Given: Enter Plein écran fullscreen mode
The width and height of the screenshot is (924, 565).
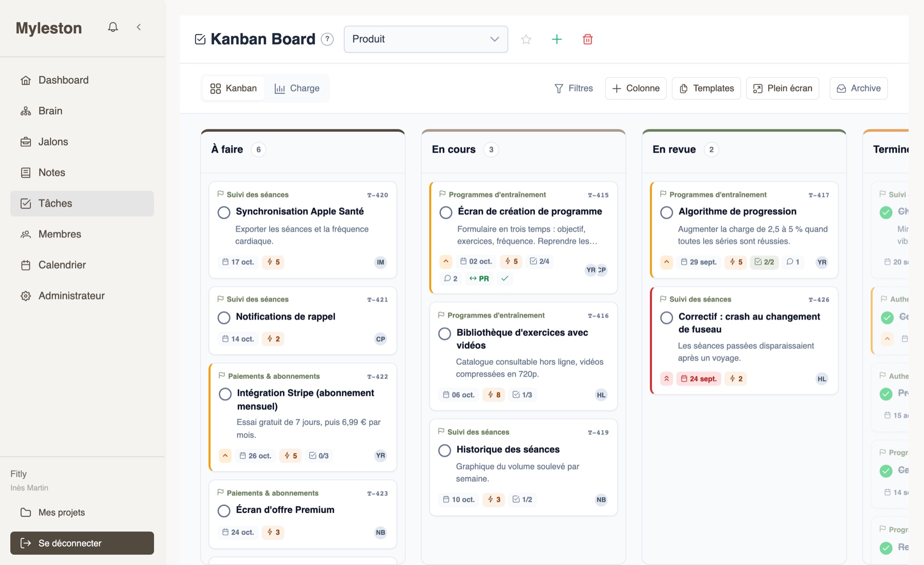Looking at the screenshot, I should click(783, 88).
